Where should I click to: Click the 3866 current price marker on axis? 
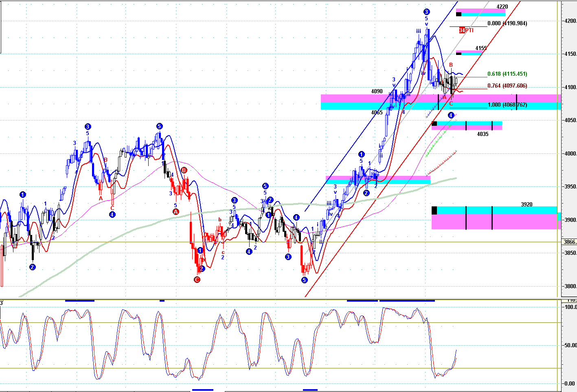tap(569, 242)
